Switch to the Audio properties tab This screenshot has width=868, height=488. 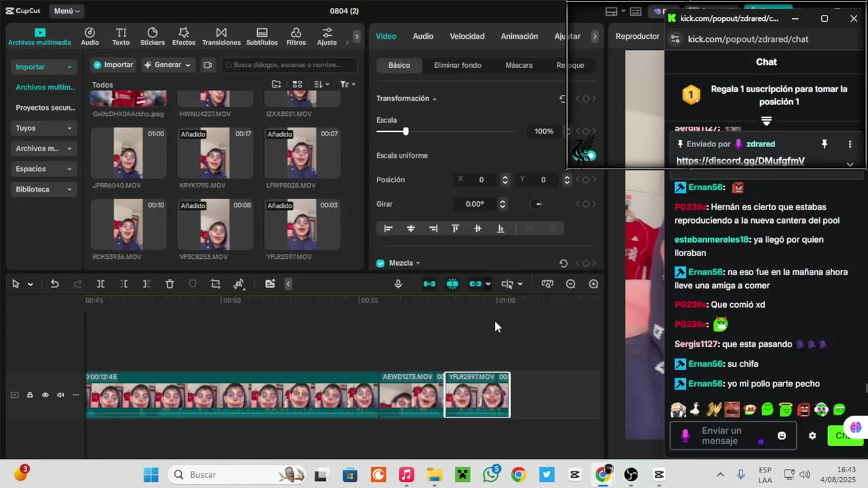(x=422, y=36)
